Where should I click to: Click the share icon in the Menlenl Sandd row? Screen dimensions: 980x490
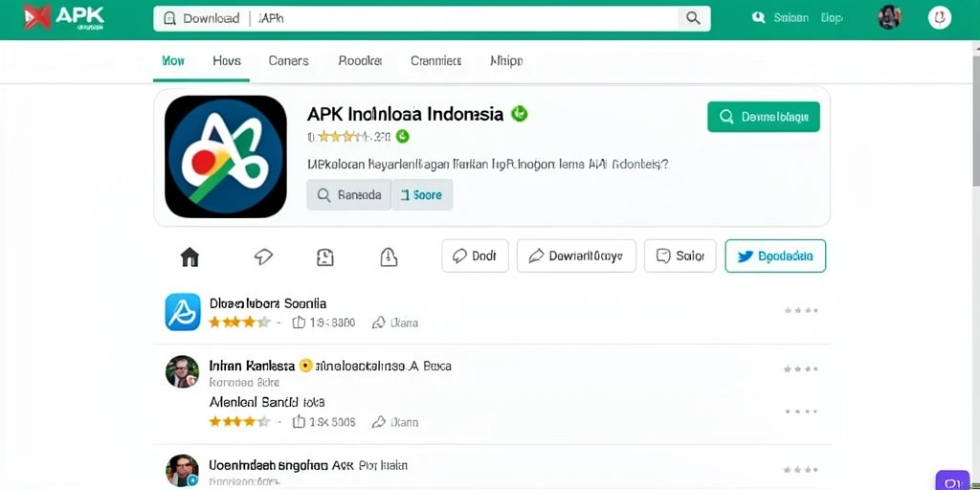[x=379, y=422]
